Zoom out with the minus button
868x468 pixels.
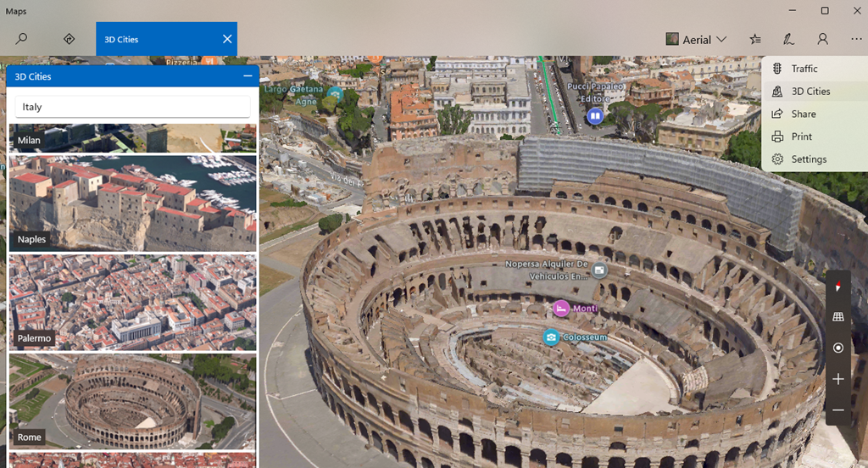pyautogui.click(x=838, y=410)
